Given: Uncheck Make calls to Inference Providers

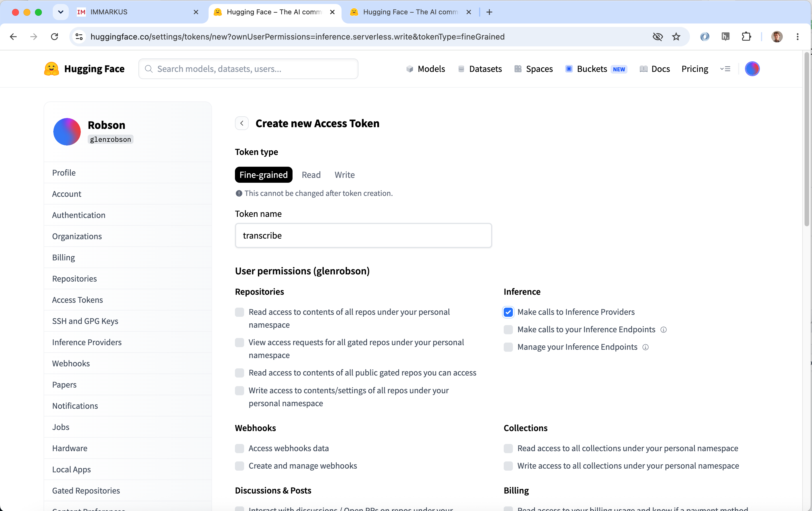Looking at the screenshot, I should coord(508,312).
